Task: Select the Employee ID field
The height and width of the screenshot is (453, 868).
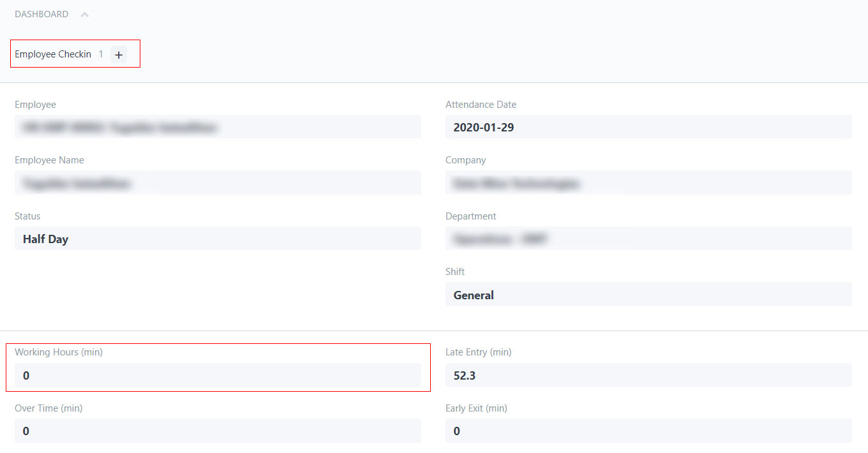Action: (217, 127)
